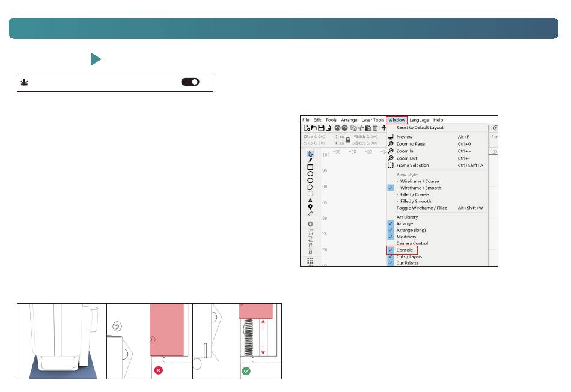571x392 pixels.
Task: Click the Height value field
Action: point(371,143)
